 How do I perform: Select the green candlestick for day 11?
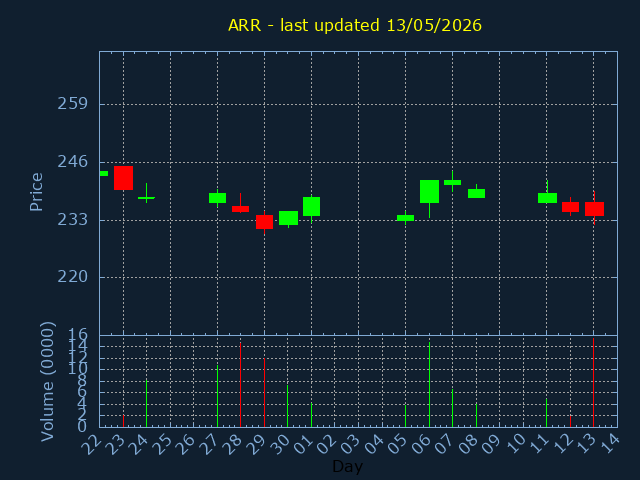547,198
